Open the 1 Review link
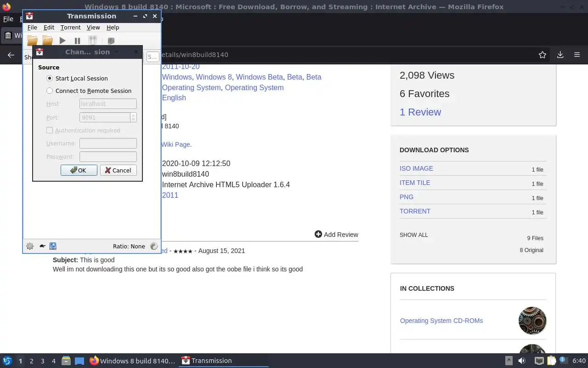 (x=420, y=112)
